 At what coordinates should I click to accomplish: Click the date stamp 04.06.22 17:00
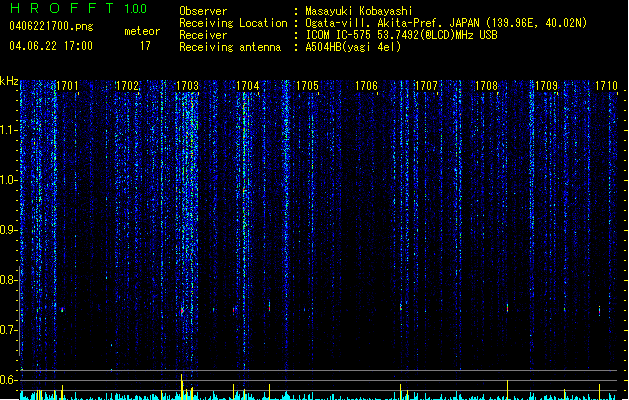[x=51, y=46]
